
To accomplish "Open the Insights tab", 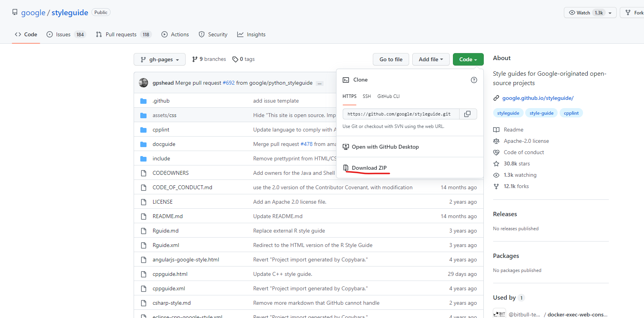I will [x=251, y=34].
